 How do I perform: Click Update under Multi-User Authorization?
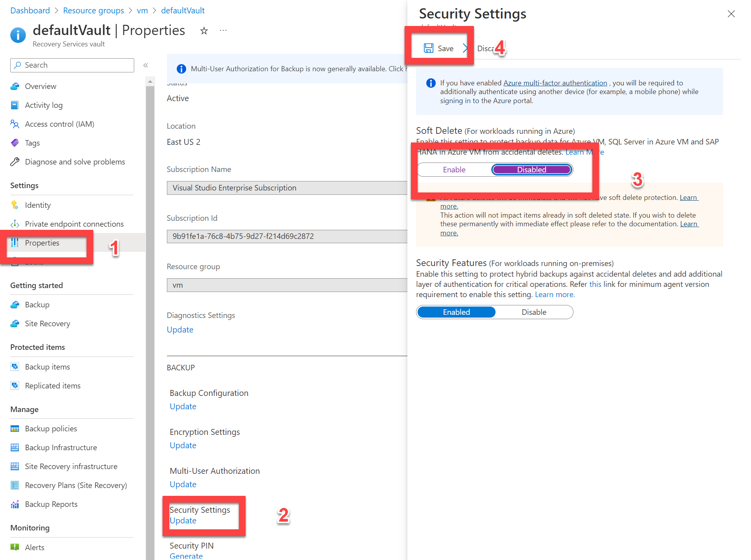tap(183, 484)
